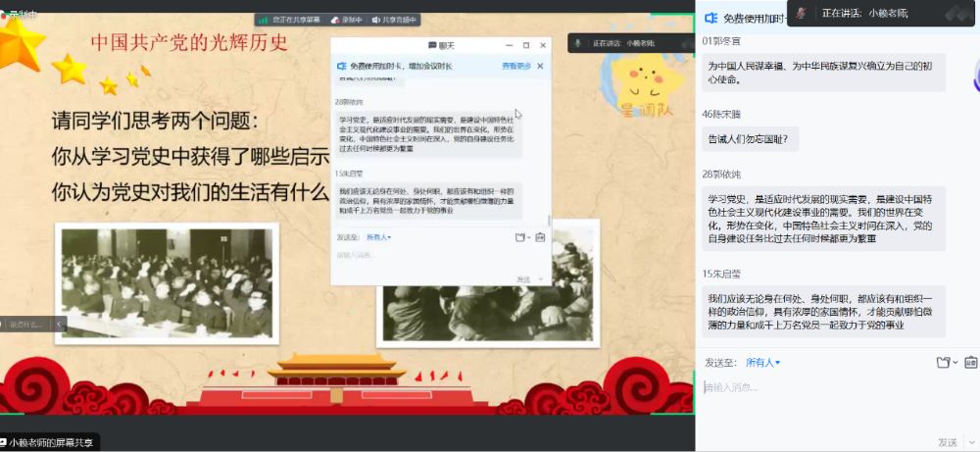Click the 您正在共享屏幕 sharing status indicator
The width and height of the screenshot is (980, 452).
click(x=290, y=20)
